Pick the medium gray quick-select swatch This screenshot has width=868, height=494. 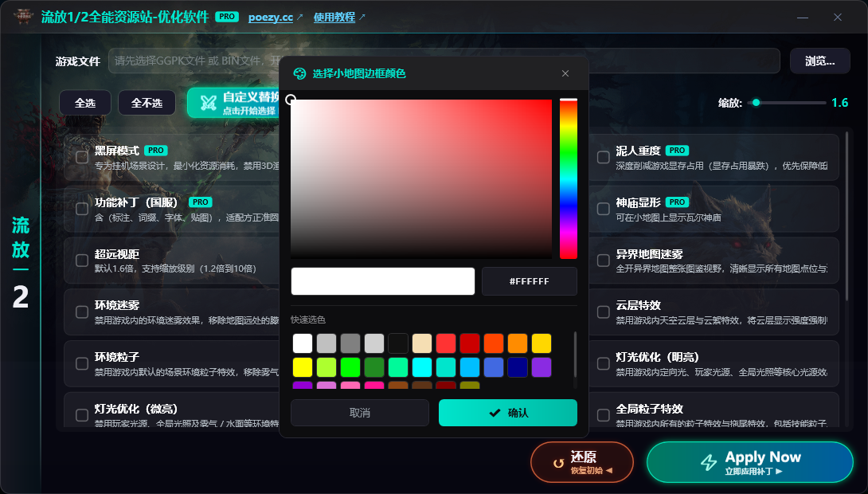[350, 343]
